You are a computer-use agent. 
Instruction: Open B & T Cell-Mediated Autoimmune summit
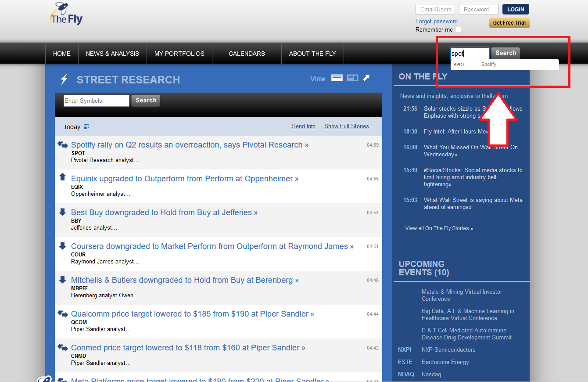466,334
